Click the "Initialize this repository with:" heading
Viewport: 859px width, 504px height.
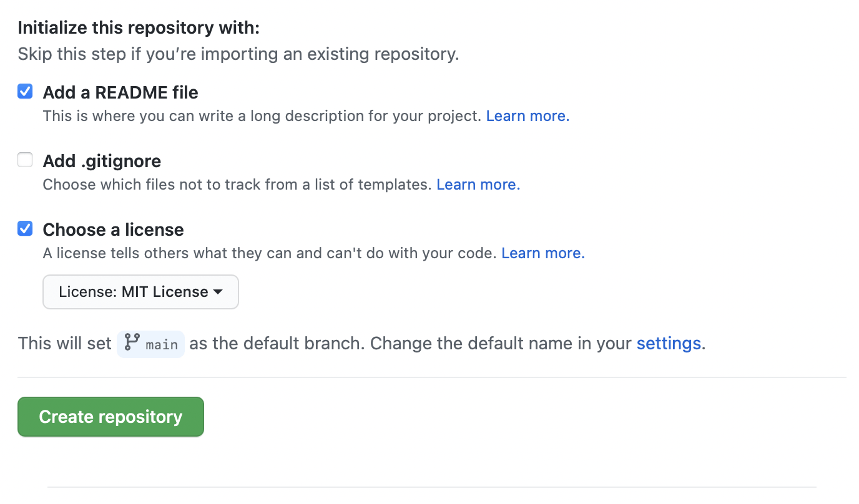point(139,27)
